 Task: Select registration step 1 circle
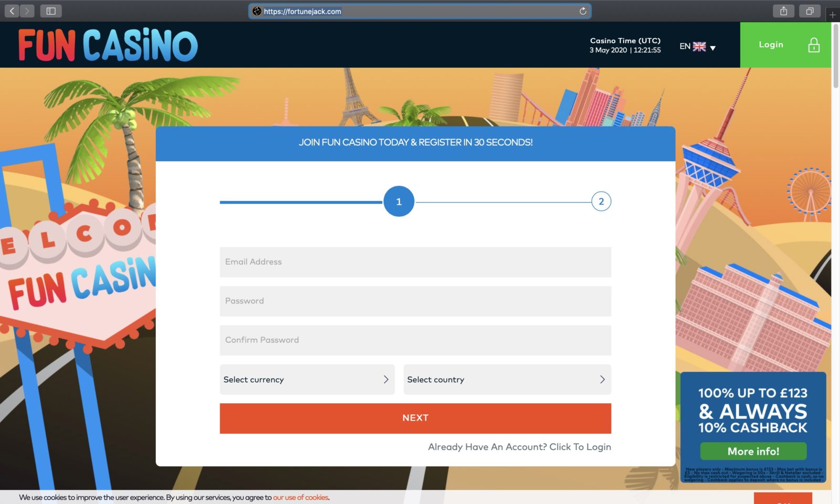[399, 201]
